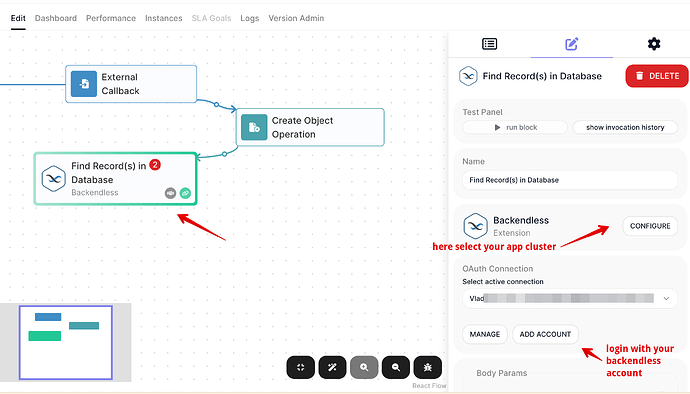Open the settings gear panel icon
Viewport: 690px width, 394px height.
coord(654,44)
